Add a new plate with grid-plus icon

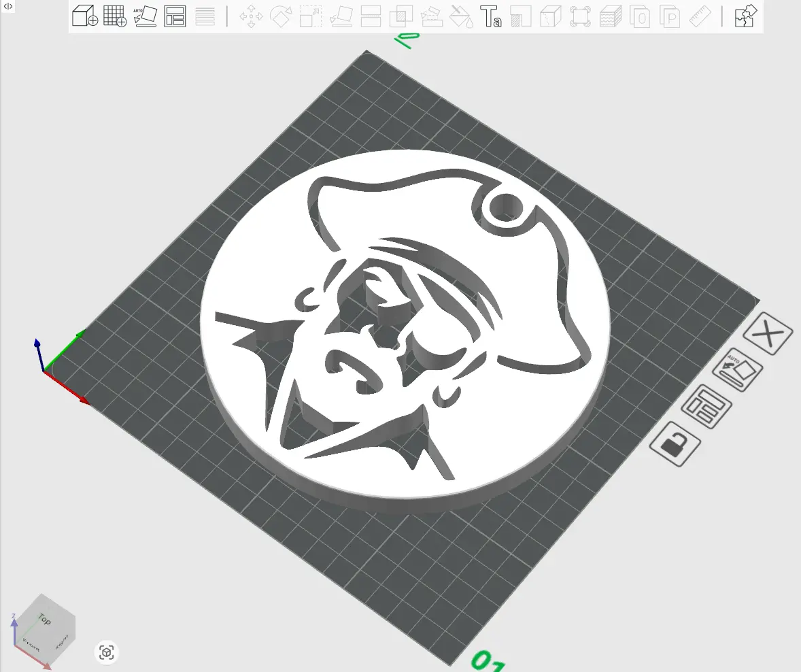click(x=115, y=16)
